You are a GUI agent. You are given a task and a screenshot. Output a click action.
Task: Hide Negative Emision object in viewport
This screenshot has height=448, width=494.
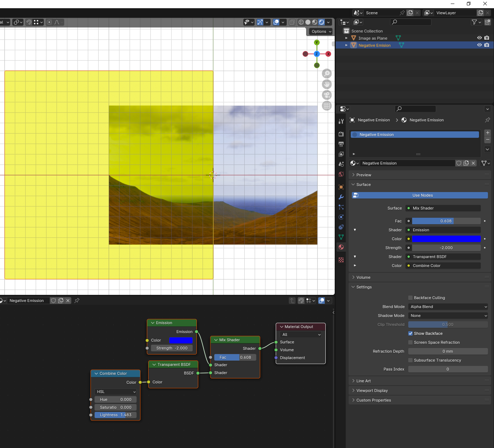479,45
